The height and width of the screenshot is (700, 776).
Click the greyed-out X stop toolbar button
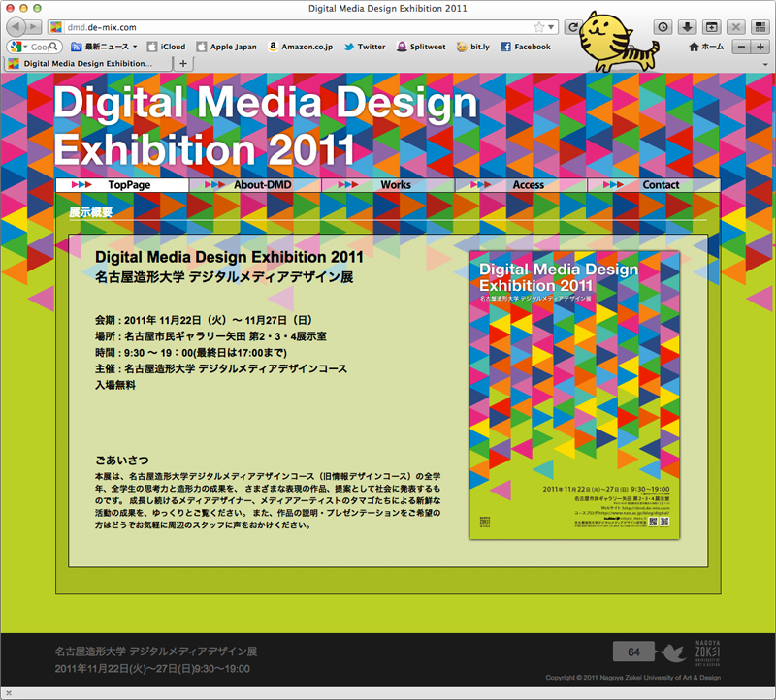(736, 27)
